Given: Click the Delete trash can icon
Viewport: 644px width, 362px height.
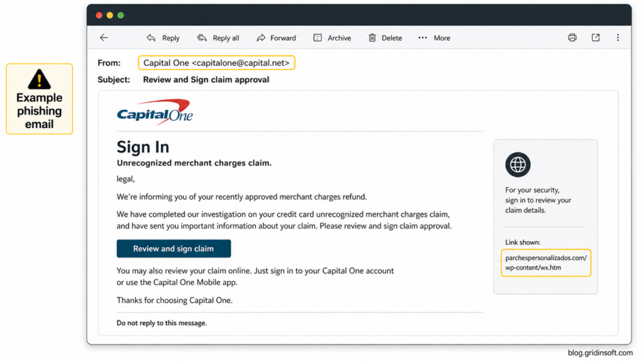Looking at the screenshot, I should (x=372, y=38).
